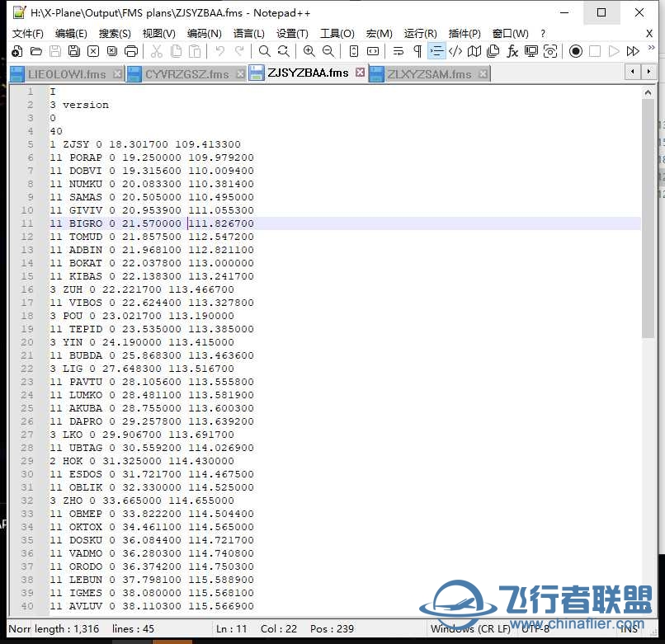
Task: Click the monitor toolbar icon
Action: coord(531,51)
